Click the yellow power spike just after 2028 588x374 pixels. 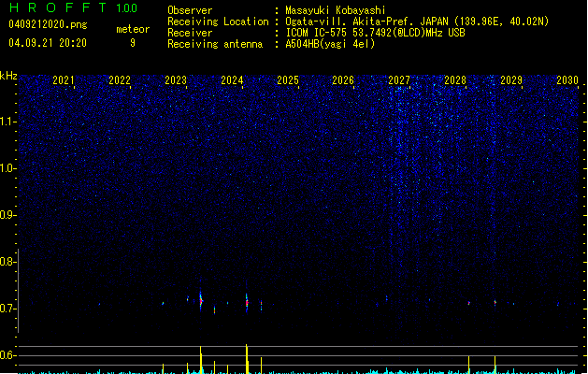pos(468,365)
